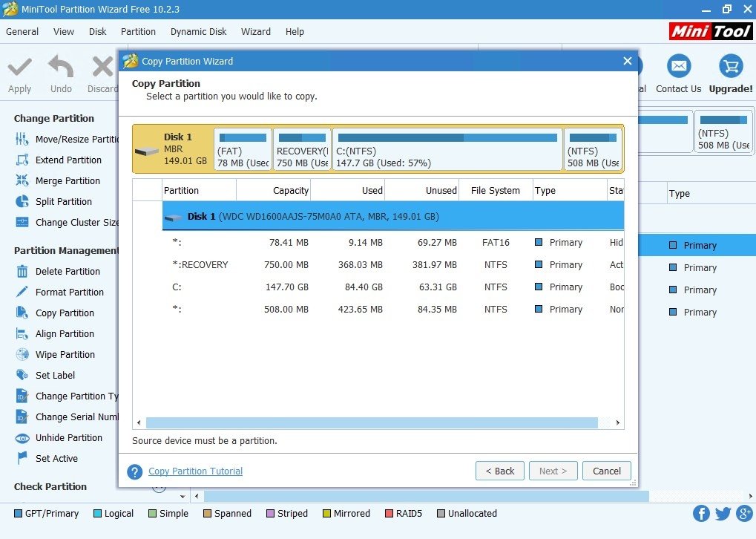
Task: Sort by the Unused column header
Action: point(422,190)
